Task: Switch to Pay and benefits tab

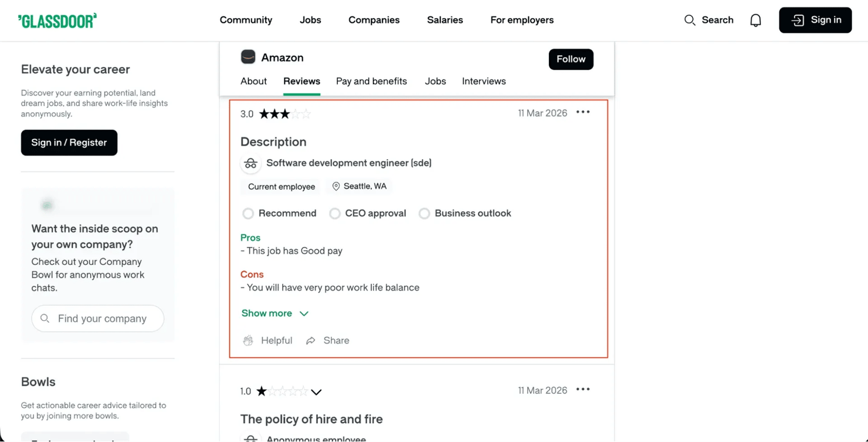Action: 371,81
